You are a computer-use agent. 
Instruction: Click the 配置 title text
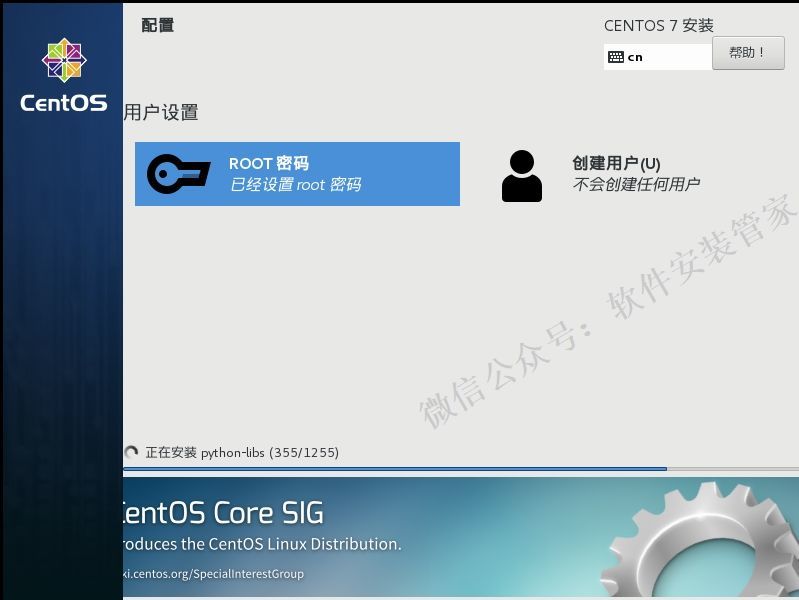pyautogui.click(x=157, y=25)
